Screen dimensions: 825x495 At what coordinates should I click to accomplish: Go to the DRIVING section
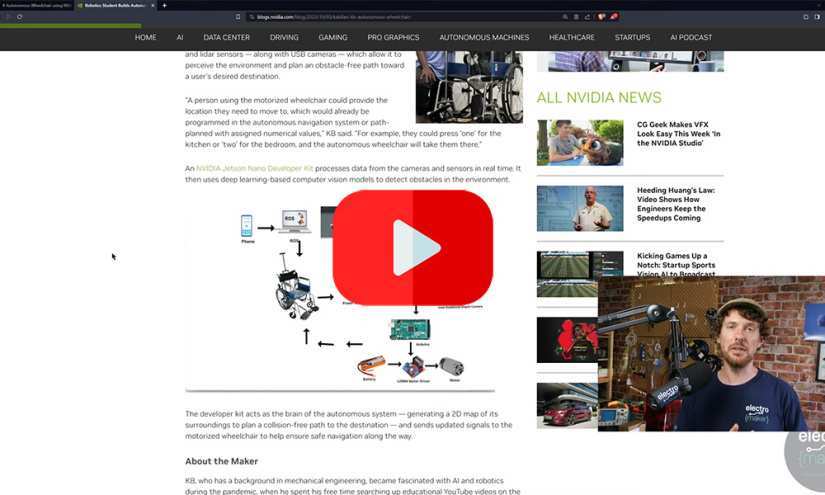tap(284, 37)
